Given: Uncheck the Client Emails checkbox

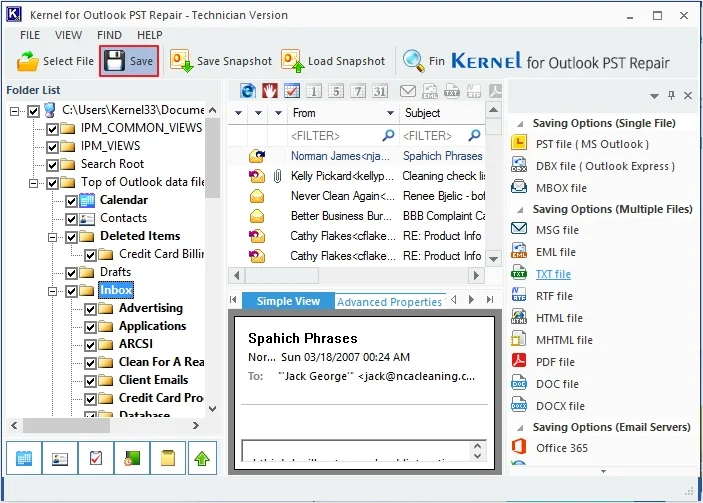Looking at the screenshot, I should pos(90,381).
